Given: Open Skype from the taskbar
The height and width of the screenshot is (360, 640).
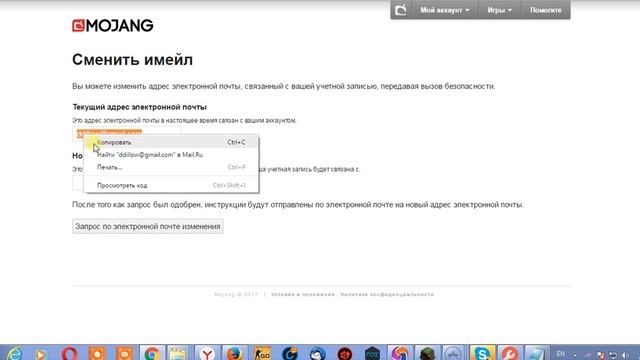Looking at the screenshot, I should click(482, 353).
